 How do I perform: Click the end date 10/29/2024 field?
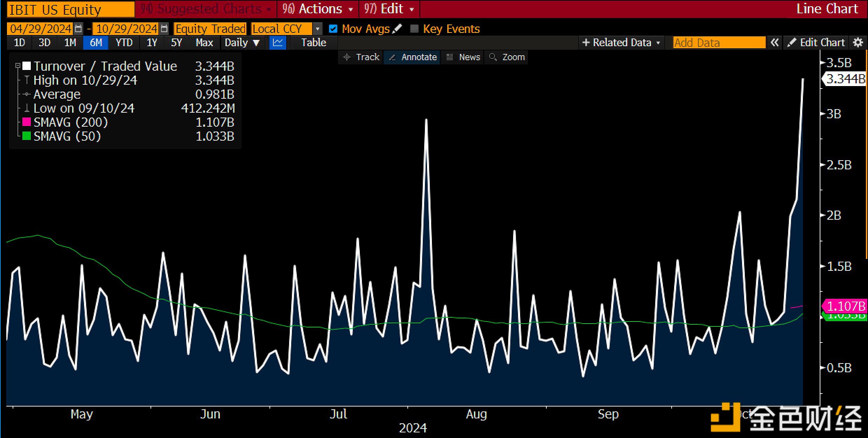pos(126,29)
